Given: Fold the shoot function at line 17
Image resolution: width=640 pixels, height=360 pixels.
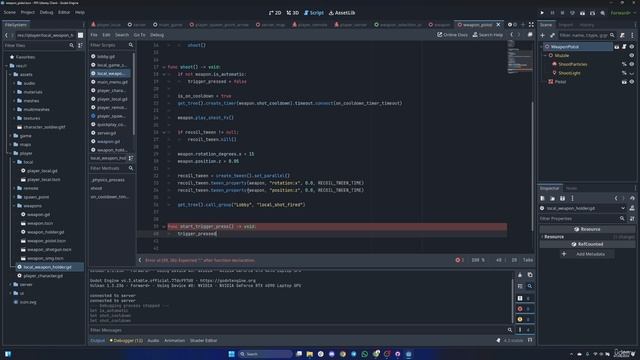Looking at the screenshot, I should coord(164,67).
